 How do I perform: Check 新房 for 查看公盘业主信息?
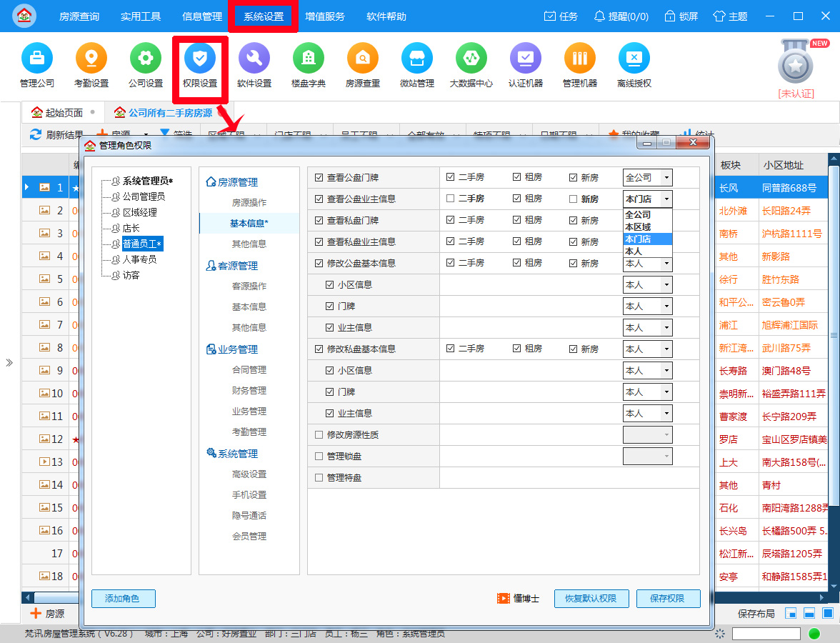pyautogui.click(x=573, y=199)
